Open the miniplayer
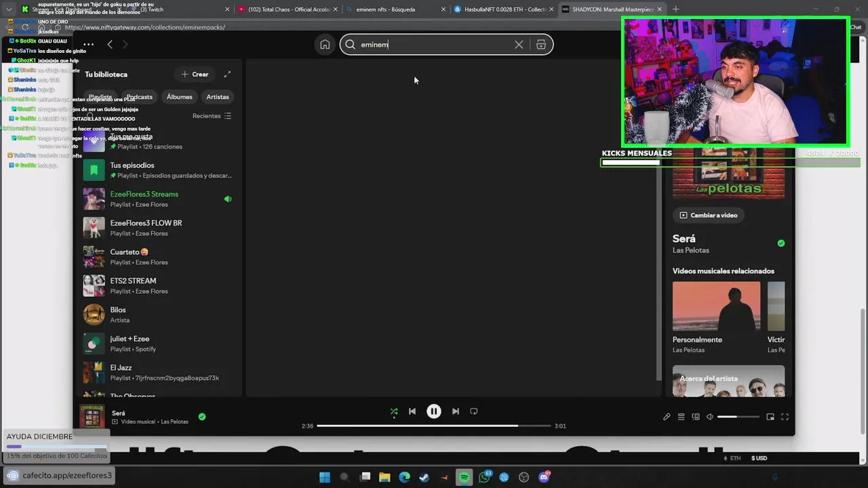868x488 pixels. tap(770, 417)
